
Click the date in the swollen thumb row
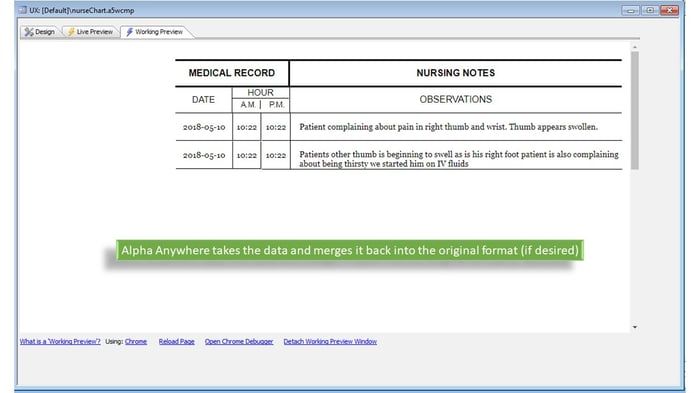204,127
